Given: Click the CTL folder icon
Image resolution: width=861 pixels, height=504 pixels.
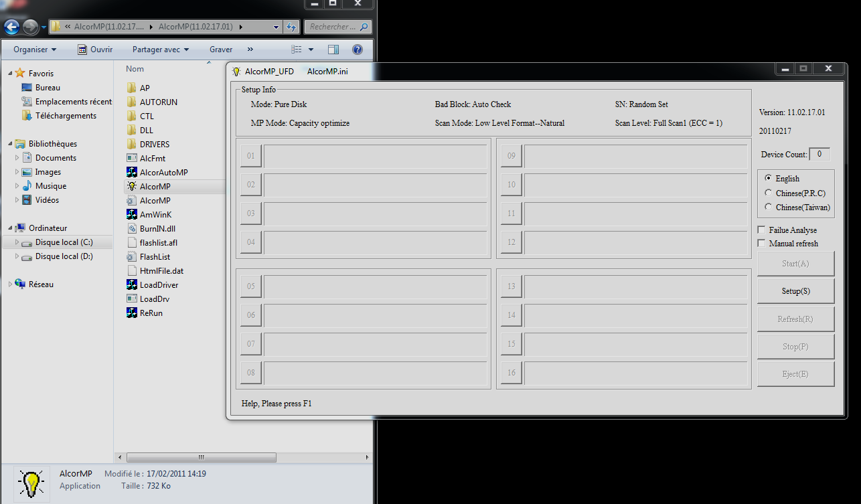Looking at the screenshot, I should 131,116.
